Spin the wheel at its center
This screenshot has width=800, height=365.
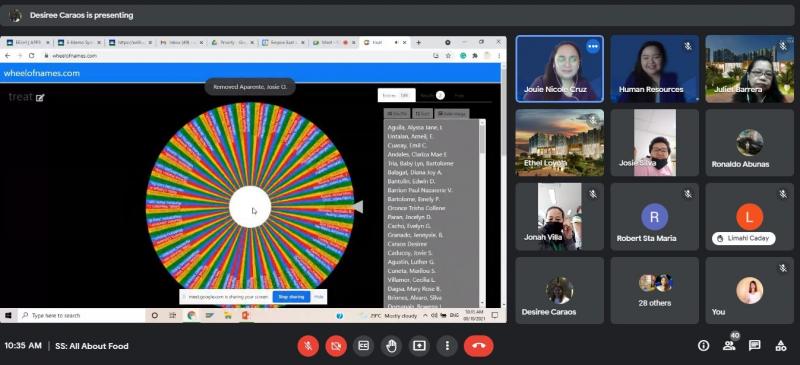250,207
